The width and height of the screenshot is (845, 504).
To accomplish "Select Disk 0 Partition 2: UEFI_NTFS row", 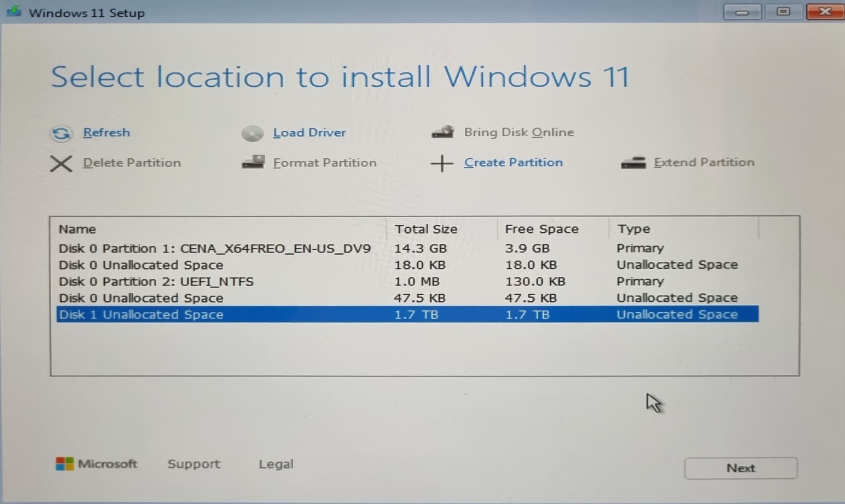I will pos(408,281).
